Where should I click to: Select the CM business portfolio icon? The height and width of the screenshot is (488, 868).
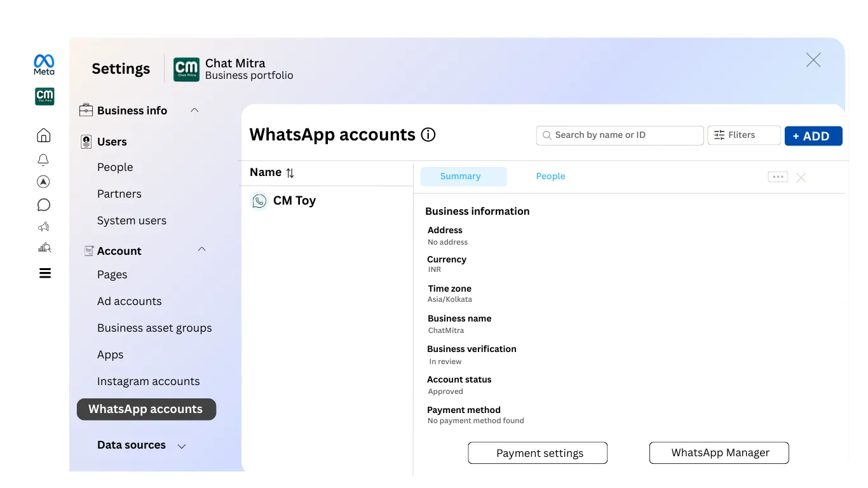pos(44,96)
